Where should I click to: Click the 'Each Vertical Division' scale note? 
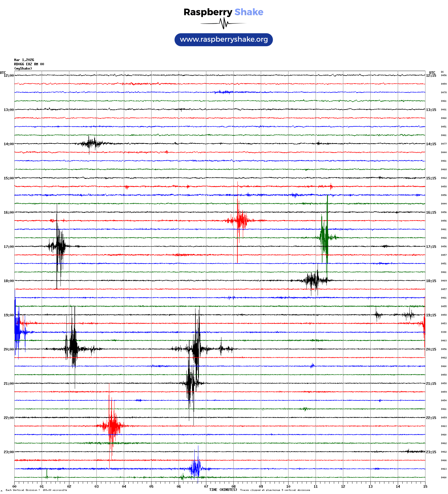click(36, 490)
